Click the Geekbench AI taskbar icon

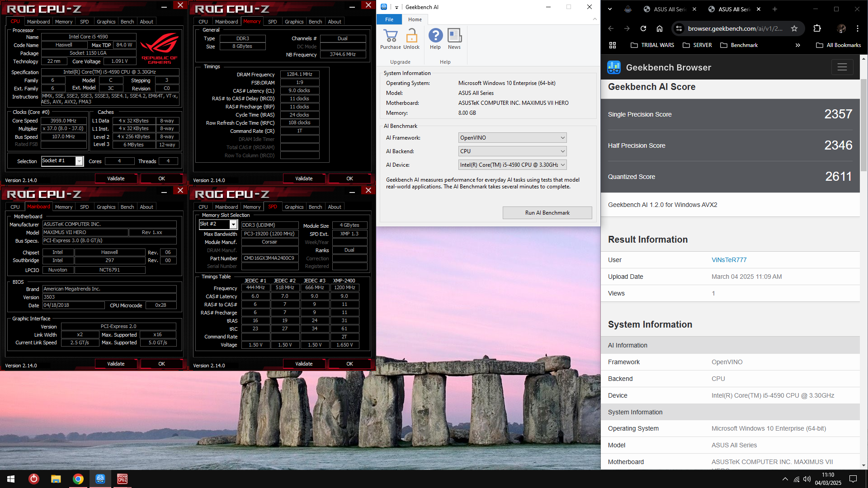pos(100,479)
